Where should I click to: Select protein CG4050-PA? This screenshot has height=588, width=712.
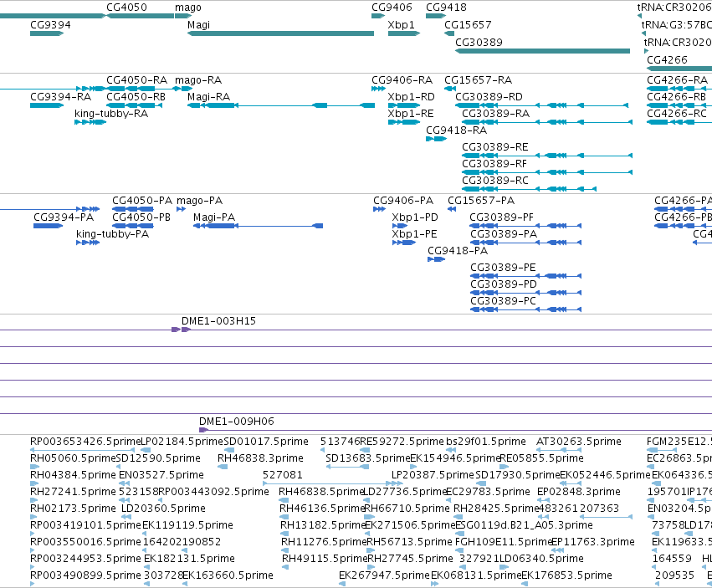coord(133,209)
